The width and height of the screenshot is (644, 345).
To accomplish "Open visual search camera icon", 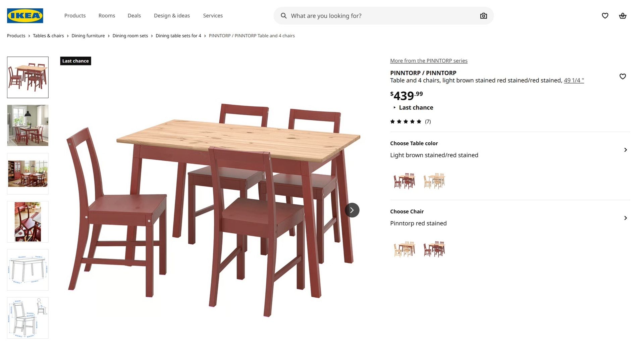I will coord(483,16).
